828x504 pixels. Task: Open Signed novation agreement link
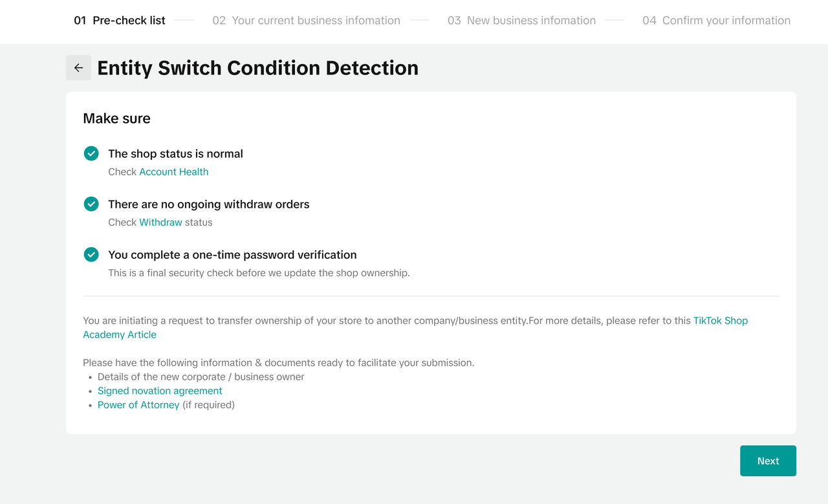(160, 391)
